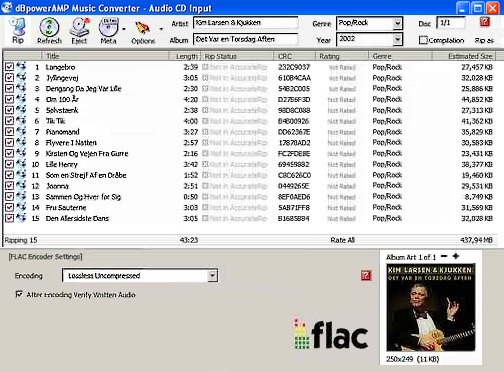
Task: Click the track icon for Jyllingevej
Action: 21,77
